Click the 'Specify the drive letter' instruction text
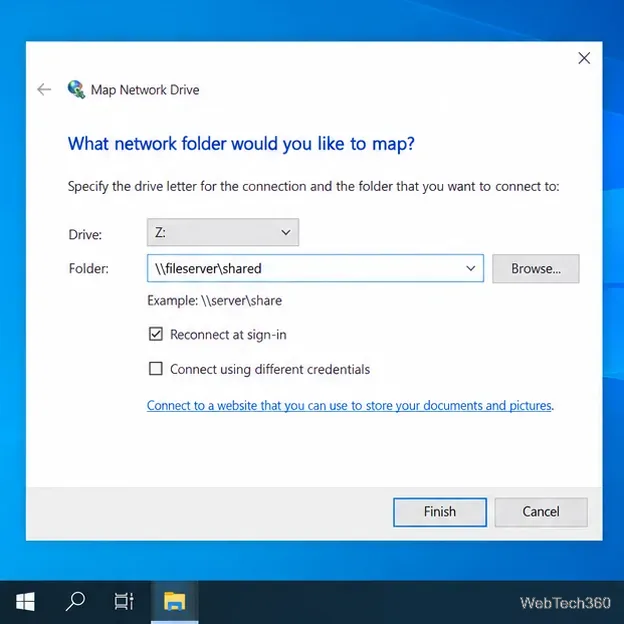Image resolution: width=624 pixels, height=624 pixels. [314, 186]
